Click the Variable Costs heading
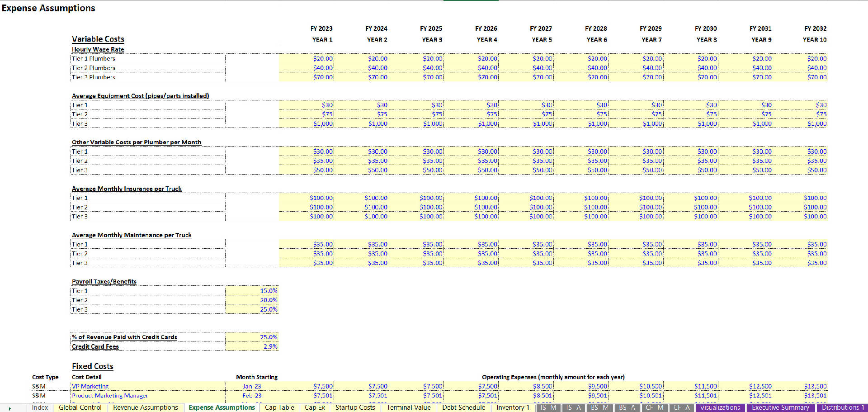 (x=98, y=39)
